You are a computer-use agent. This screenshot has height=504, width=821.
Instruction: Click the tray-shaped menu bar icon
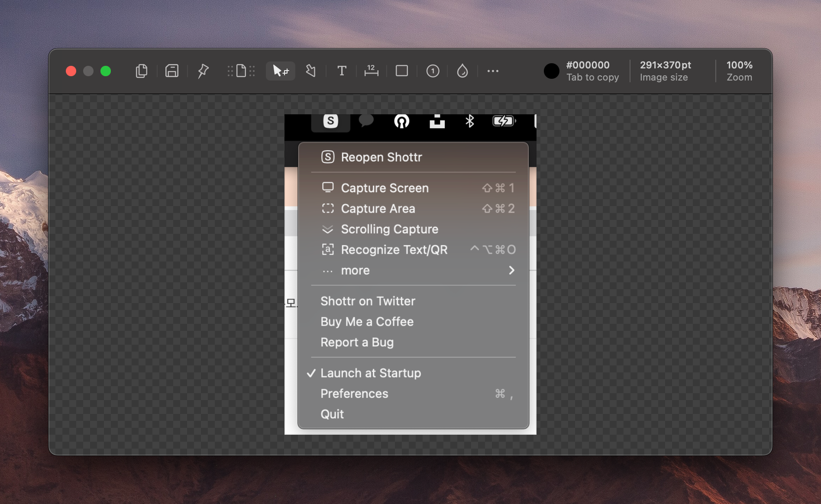tap(437, 121)
